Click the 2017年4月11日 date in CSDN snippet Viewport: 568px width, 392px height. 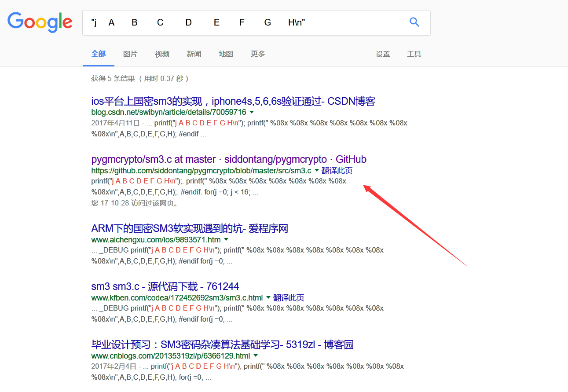[115, 123]
